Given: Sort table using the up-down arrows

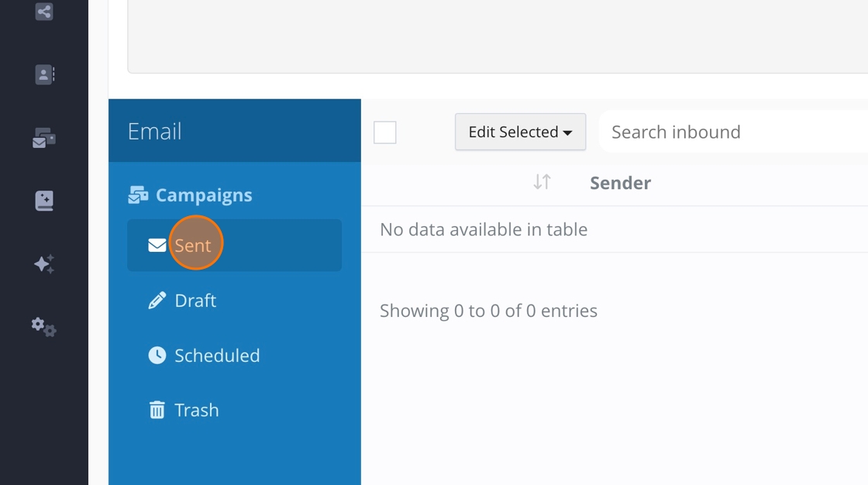Looking at the screenshot, I should point(542,182).
